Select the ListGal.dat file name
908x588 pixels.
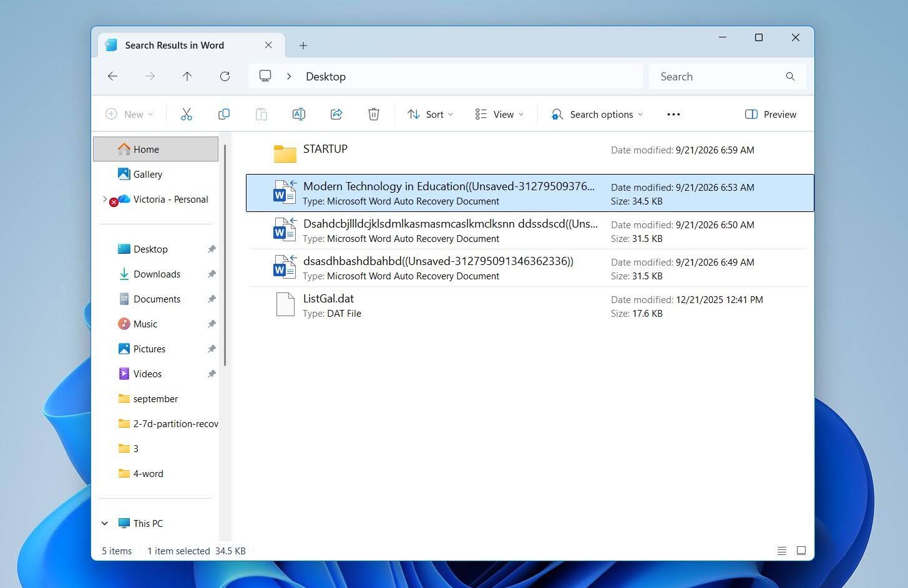point(328,298)
